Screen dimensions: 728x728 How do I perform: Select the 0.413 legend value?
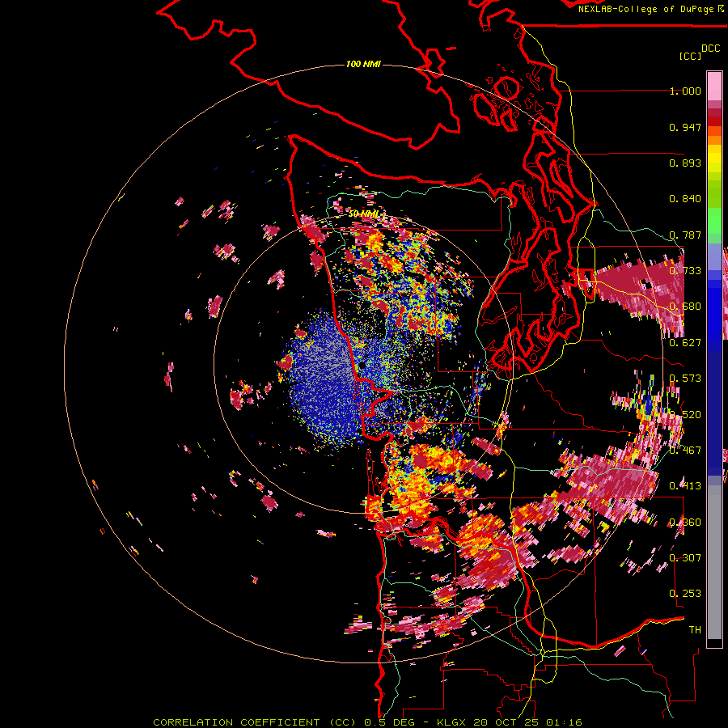[x=685, y=486]
